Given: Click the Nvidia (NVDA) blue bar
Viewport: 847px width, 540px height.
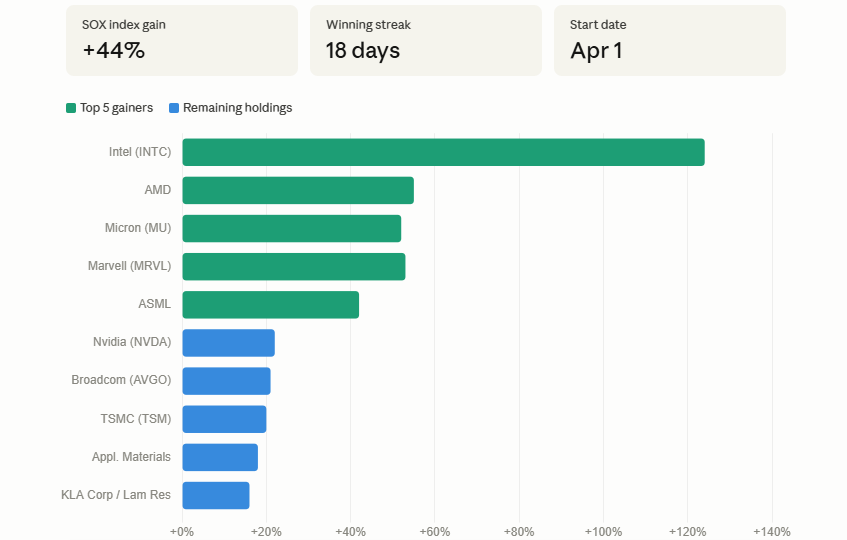Looking at the screenshot, I should 228,343.
